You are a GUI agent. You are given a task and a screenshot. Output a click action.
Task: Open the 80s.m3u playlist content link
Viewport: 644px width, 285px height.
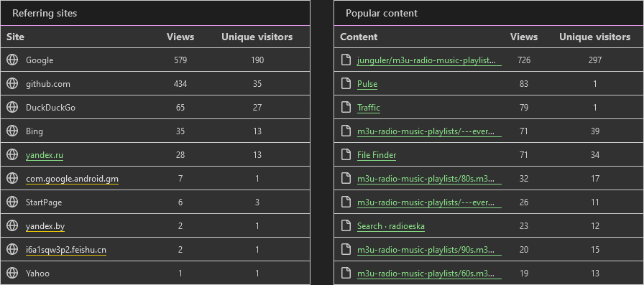[429, 179]
